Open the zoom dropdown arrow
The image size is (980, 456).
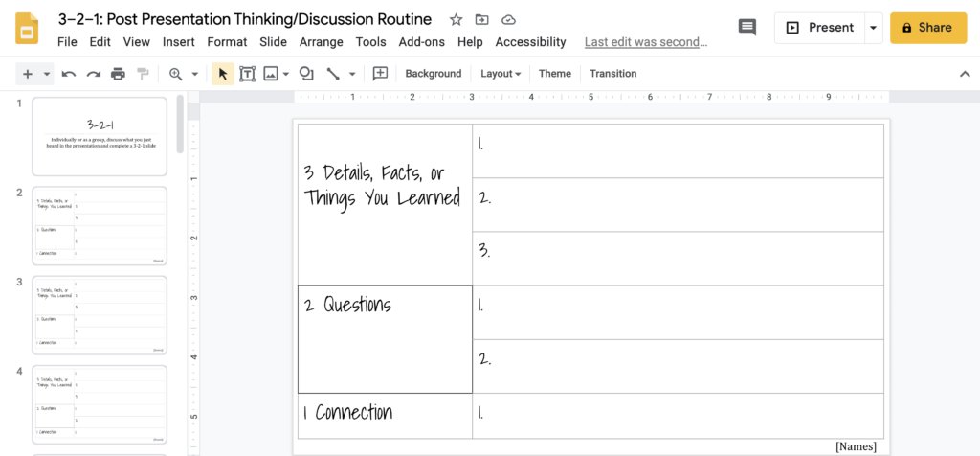click(194, 74)
